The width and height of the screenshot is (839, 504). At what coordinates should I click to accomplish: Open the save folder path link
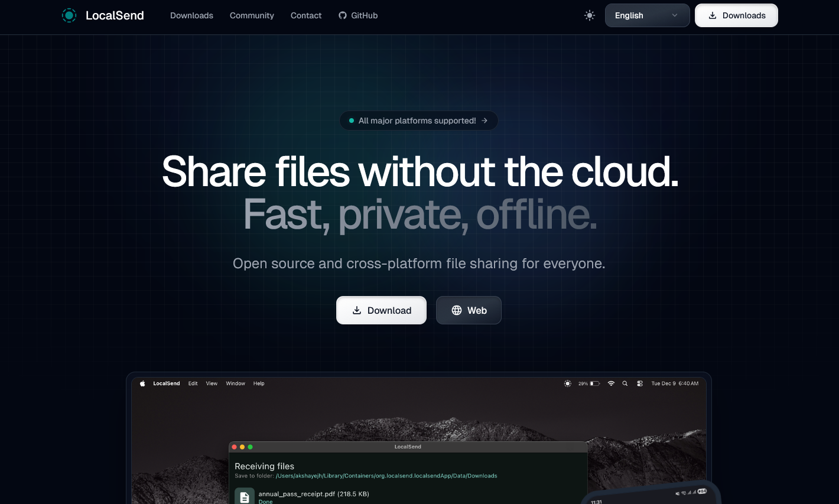pyautogui.click(x=386, y=476)
